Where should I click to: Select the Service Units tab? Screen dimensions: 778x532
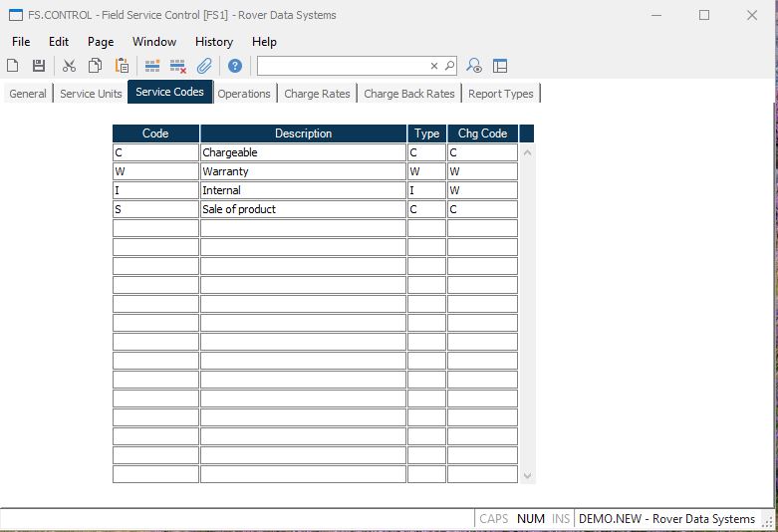click(x=91, y=94)
